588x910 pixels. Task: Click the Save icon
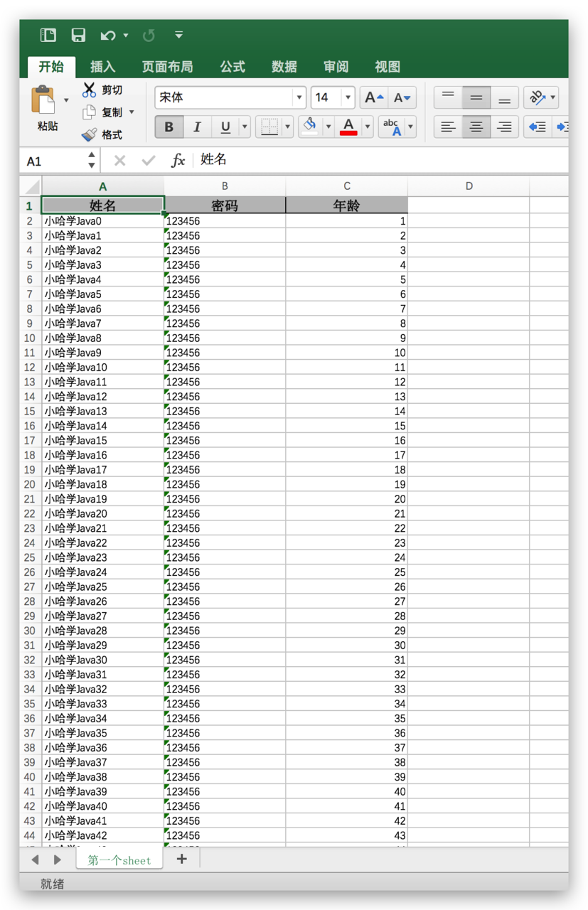(78, 35)
